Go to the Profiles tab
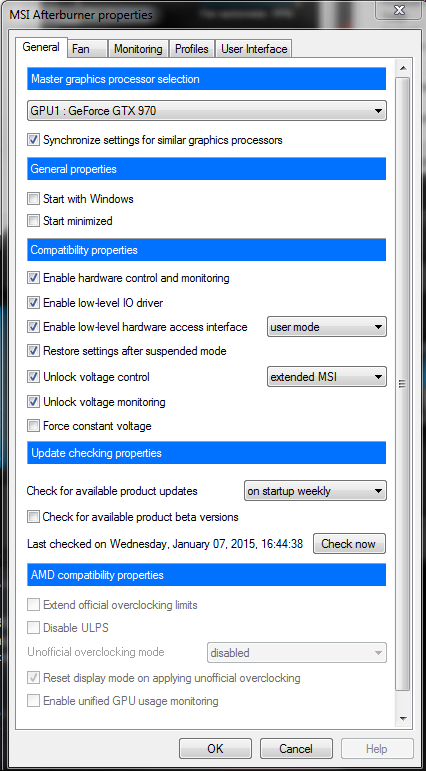 192,49
